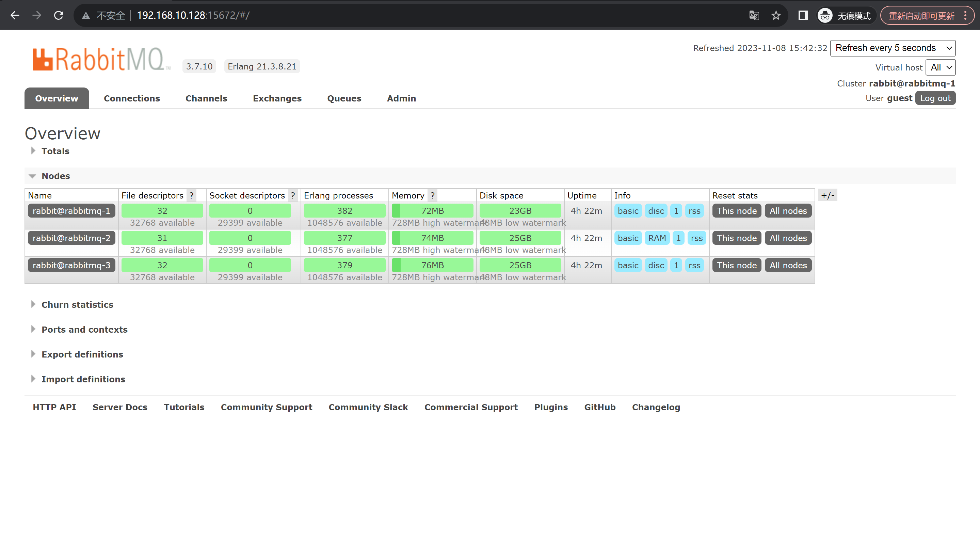Expand the Totals section

[x=55, y=151]
